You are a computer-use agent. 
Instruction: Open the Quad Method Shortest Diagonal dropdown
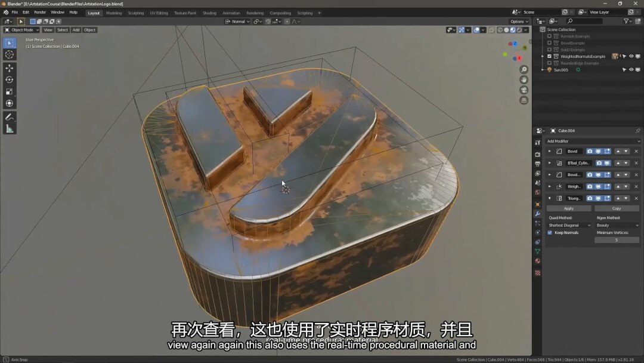tap(569, 225)
